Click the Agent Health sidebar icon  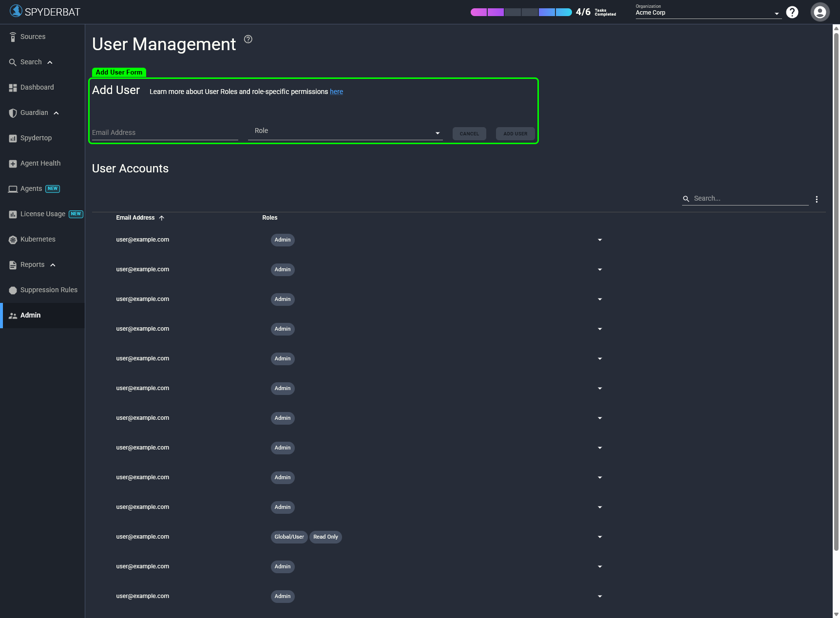coord(13,163)
